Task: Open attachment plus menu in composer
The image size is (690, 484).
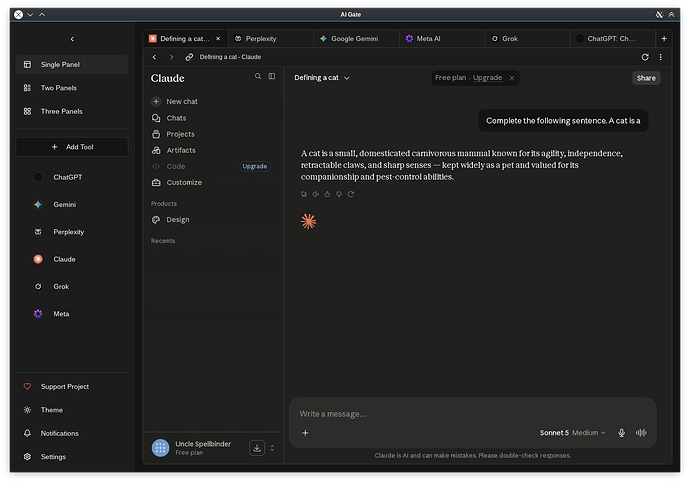Action: 305,433
